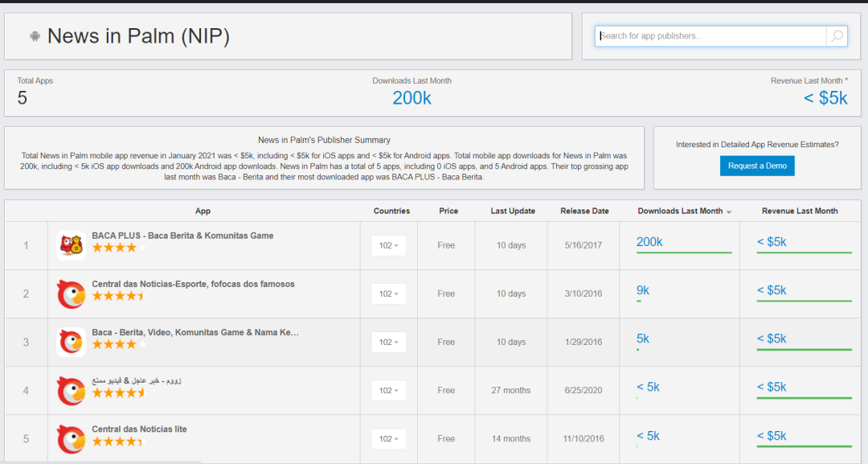868x464 pixels.
Task: Select the Arabic-titled app icon in row 4
Action: click(71, 391)
